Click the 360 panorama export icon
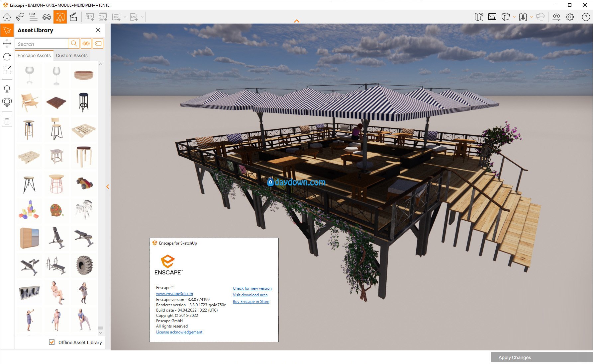The image size is (593, 364). pyautogui.click(x=117, y=17)
